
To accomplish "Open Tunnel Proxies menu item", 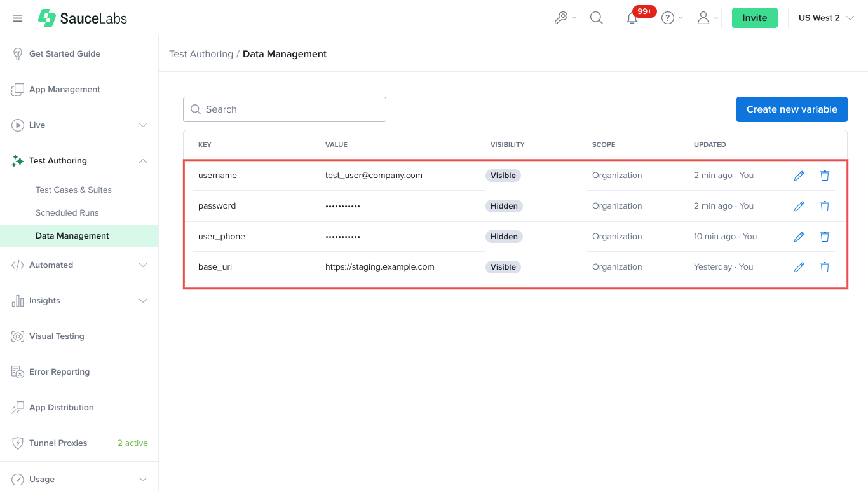I will (x=58, y=443).
